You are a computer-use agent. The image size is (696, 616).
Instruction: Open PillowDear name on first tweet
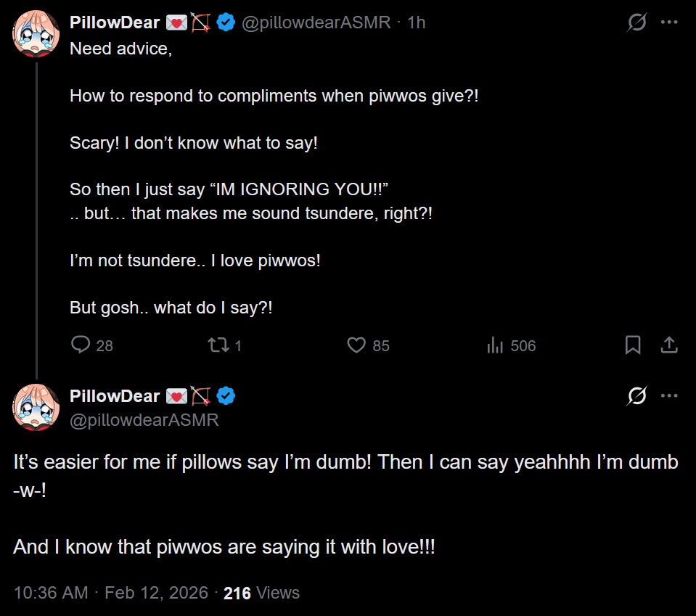115,22
